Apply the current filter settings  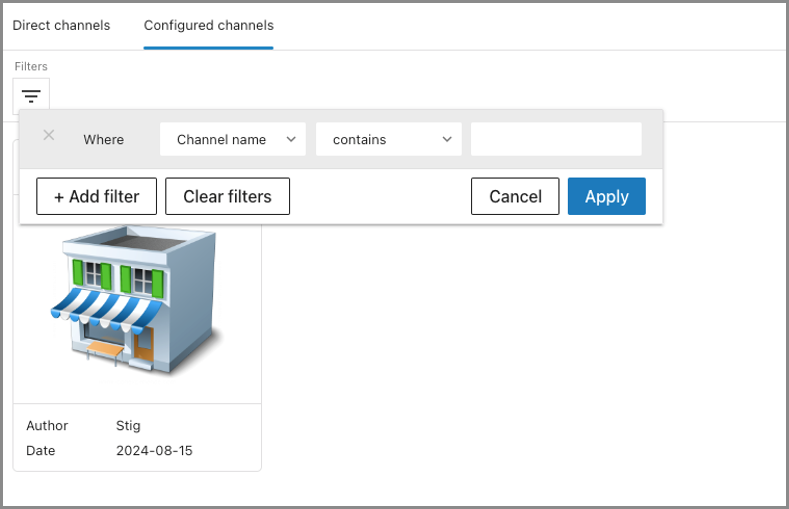click(606, 196)
